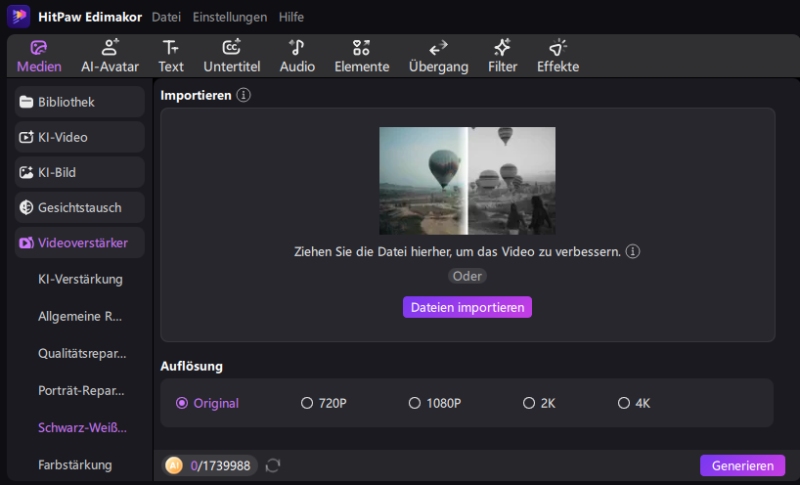Collapse the Videoverstärker sidebar section
The image size is (800, 485).
coord(79,243)
